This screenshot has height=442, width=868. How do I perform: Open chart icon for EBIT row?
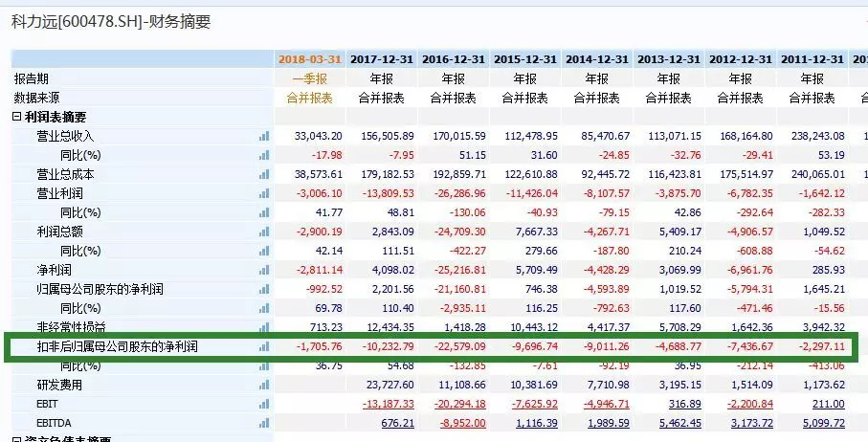tap(264, 404)
